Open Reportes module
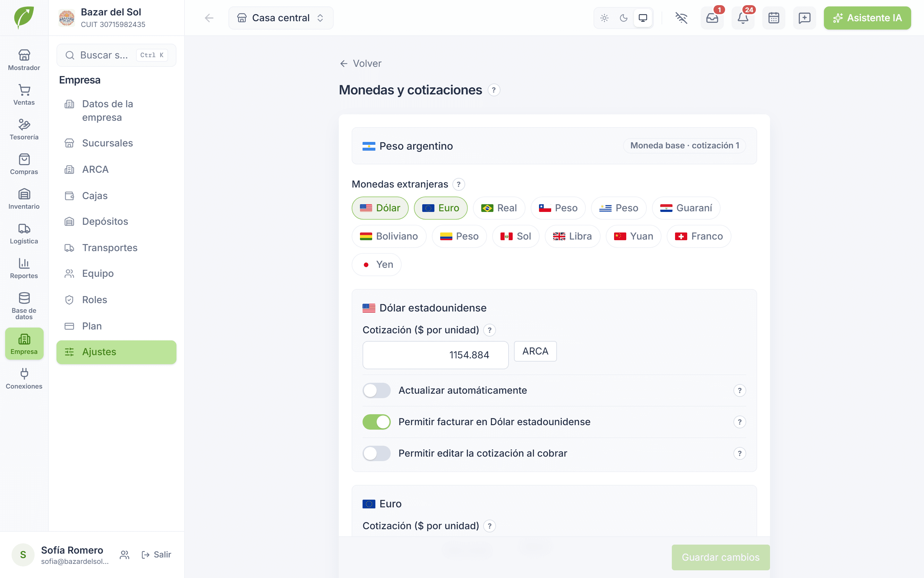 click(x=24, y=268)
